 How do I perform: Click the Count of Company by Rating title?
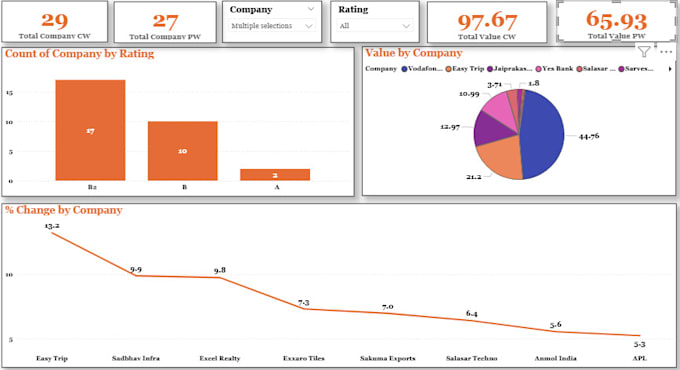point(79,54)
